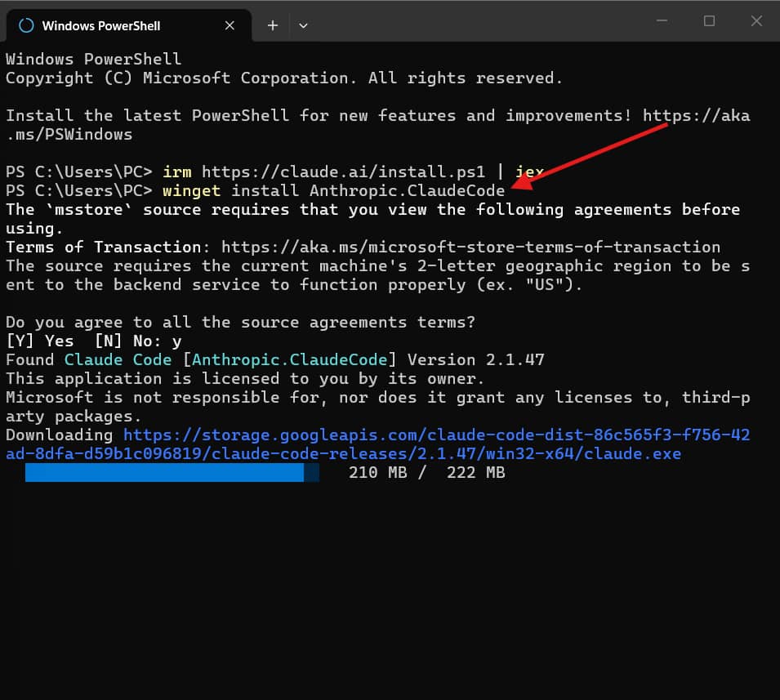This screenshot has width=780, height=700.
Task: Click the download progress bar
Action: click(x=172, y=472)
